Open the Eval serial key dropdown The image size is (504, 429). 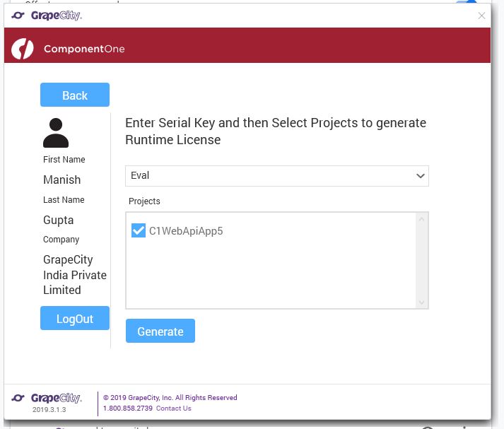pos(277,176)
